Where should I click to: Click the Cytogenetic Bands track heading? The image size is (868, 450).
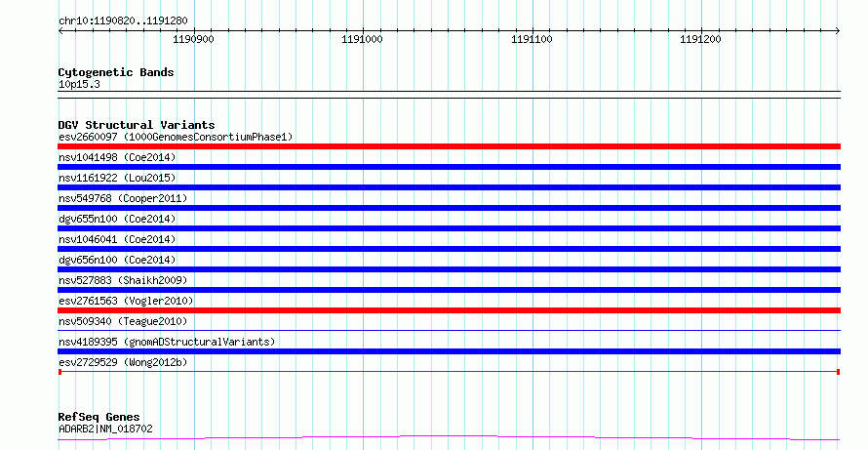coord(116,72)
